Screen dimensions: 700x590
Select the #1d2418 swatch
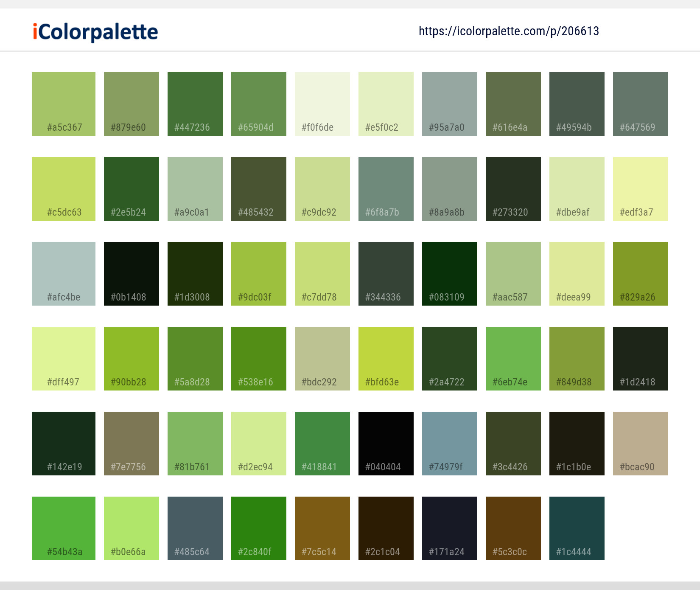pyautogui.click(x=641, y=359)
